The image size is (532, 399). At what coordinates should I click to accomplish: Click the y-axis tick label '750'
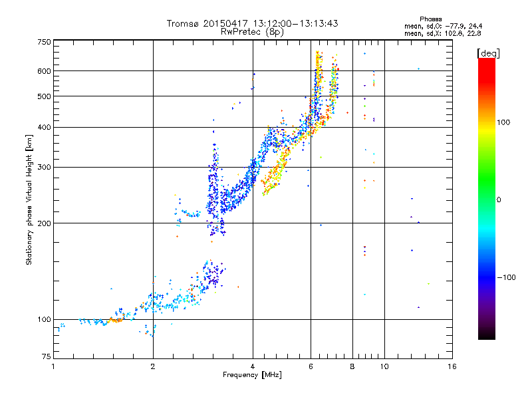coord(45,42)
